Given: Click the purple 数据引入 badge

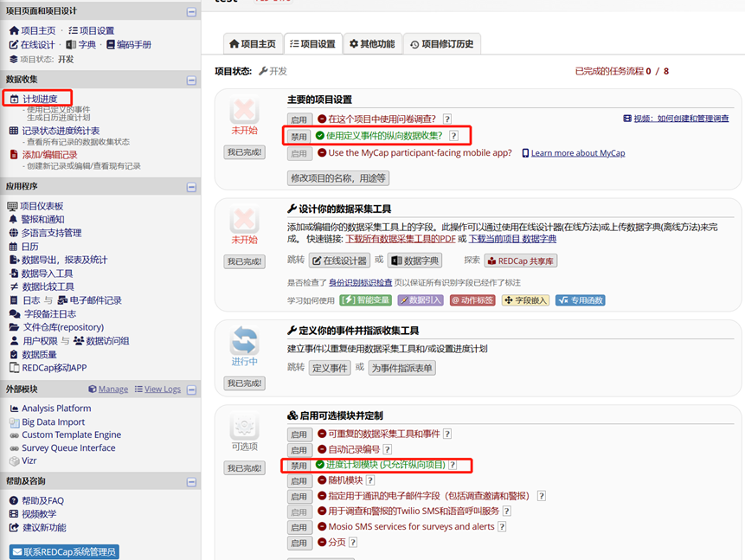Looking at the screenshot, I should point(420,300).
